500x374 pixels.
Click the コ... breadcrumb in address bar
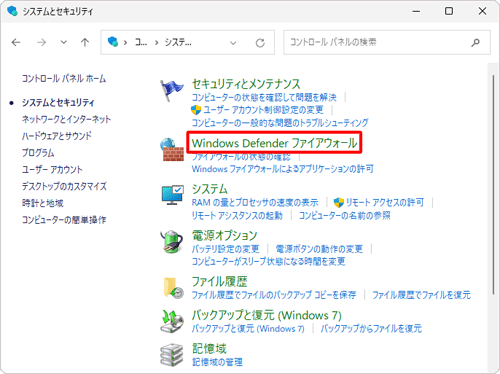pyautogui.click(x=141, y=42)
